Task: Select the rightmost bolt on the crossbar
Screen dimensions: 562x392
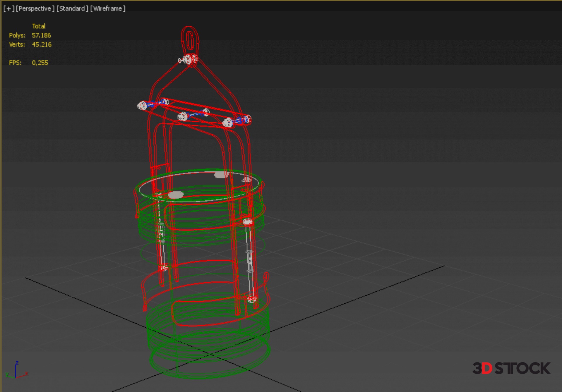Action: tap(227, 123)
